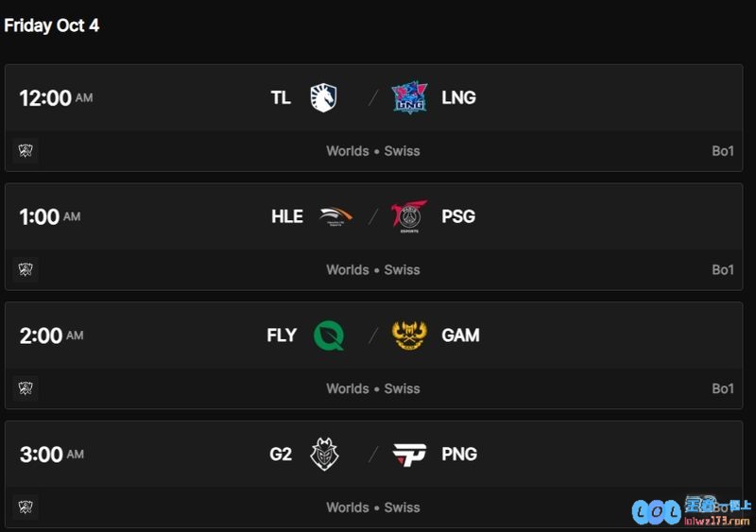The image size is (756, 532).
Task: Click the 3:00 AM match time
Action: pyautogui.click(x=52, y=455)
